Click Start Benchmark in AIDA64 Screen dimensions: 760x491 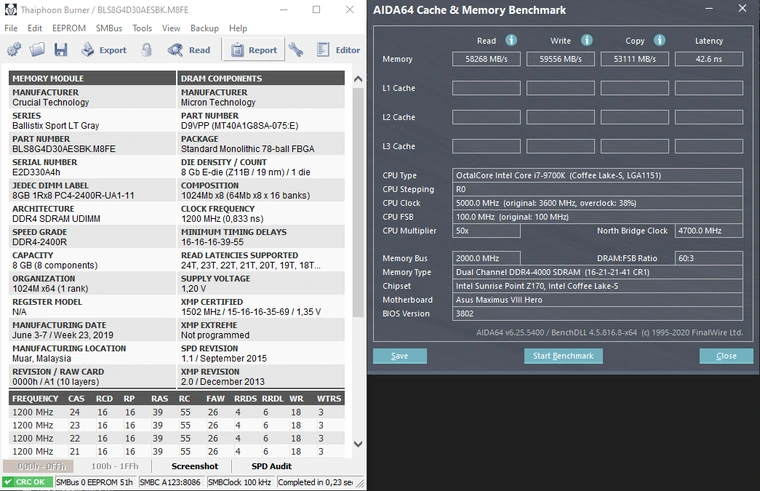[563, 356]
